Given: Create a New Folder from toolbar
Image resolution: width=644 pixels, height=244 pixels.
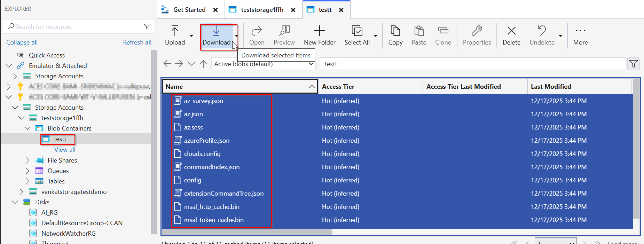Looking at the screenshot, I should click(320, 36).
